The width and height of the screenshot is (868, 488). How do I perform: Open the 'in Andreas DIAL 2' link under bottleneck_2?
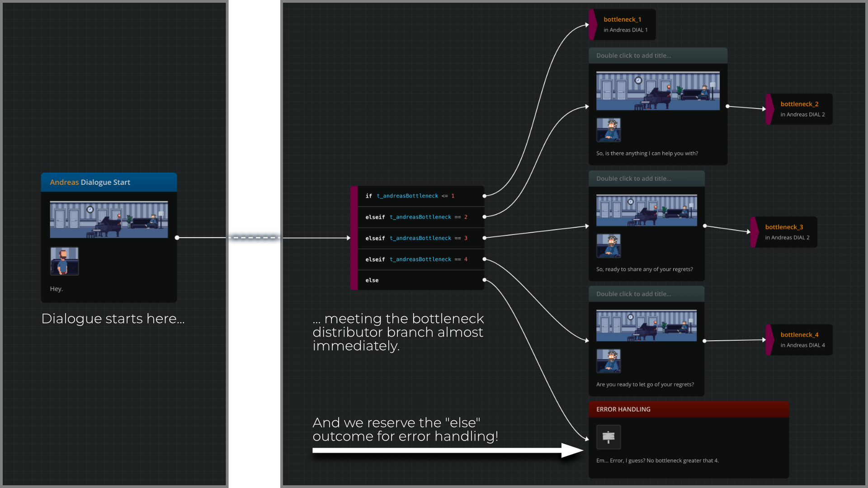(x=803, y=115)
